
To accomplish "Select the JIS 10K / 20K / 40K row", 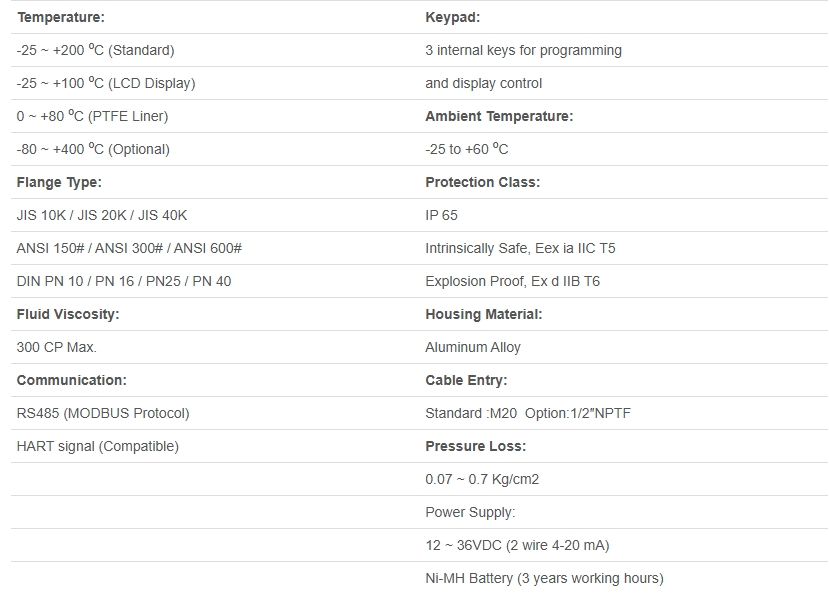I will coord(102,215).
